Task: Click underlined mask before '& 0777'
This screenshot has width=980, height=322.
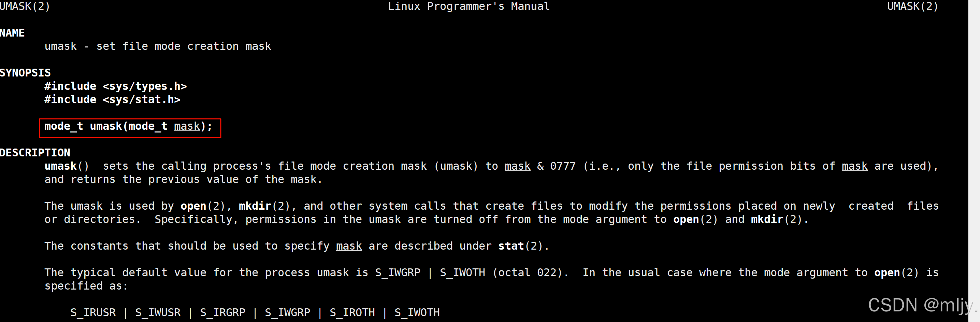Action: click(x=517, y=166)
